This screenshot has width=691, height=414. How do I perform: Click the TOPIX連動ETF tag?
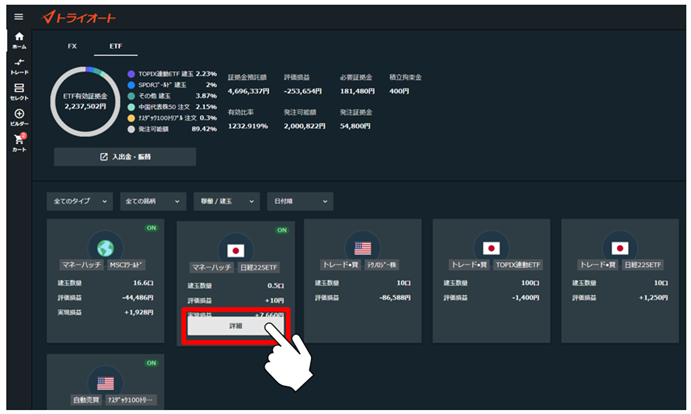[518, 265]
